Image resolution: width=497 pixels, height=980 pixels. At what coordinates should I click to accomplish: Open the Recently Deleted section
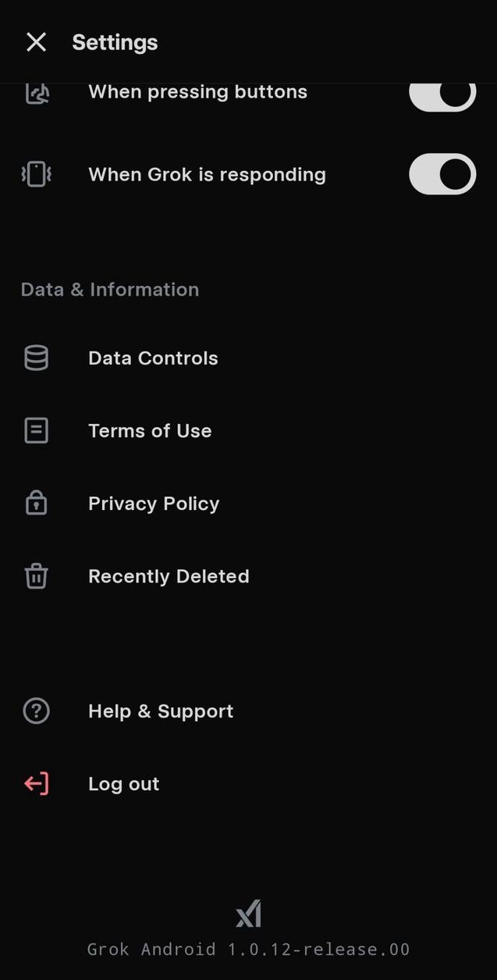tap(169, 576)
